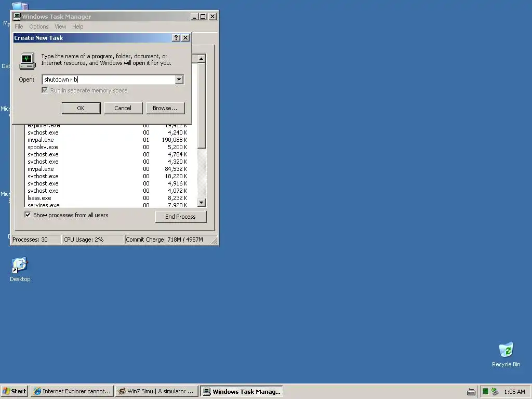532x399 pixels.
Task: Confirm with the OK button
Action: pyautogui.click(x=81, y=108)
